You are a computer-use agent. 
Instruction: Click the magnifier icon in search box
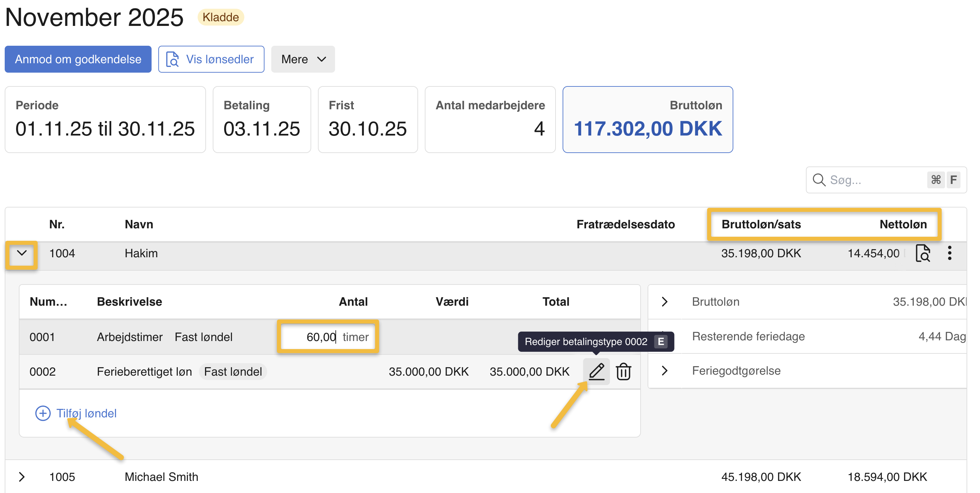(x=819, y=180)
